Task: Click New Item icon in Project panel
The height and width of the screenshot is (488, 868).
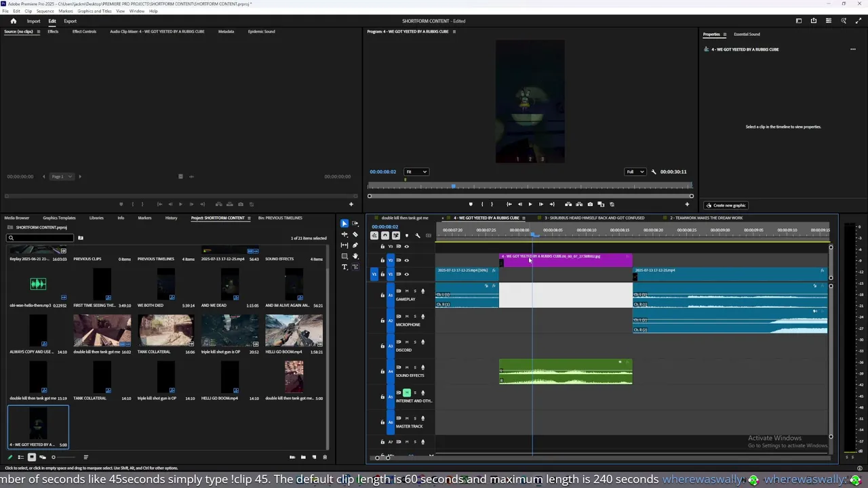Action: coord(313,457)
